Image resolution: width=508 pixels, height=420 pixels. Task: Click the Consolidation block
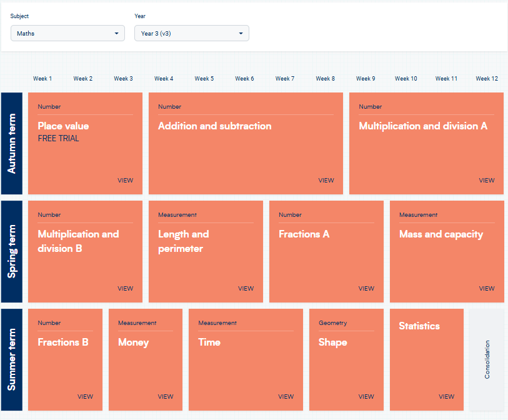(x=487, y=359)
